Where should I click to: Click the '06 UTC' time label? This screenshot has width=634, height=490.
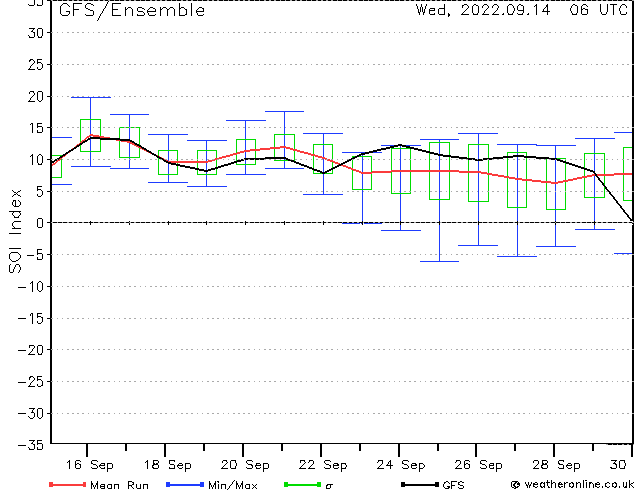pos(598,10)
